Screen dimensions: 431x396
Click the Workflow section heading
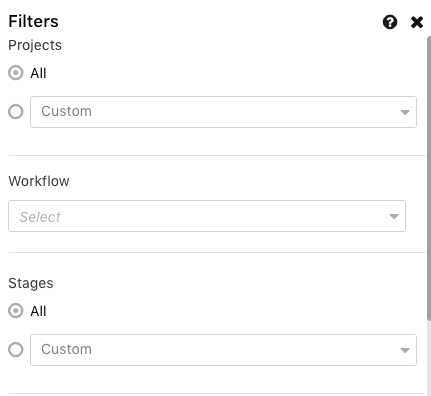point(39,181)
